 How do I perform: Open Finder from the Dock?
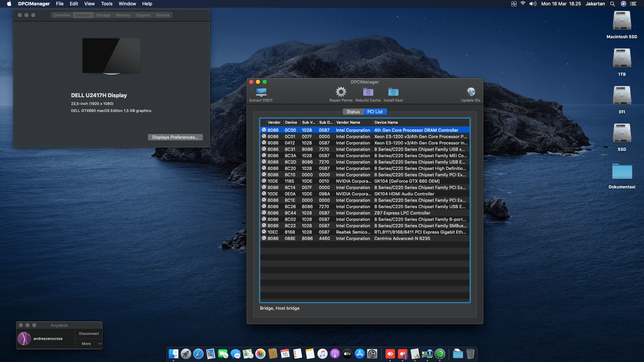(173, 354)
